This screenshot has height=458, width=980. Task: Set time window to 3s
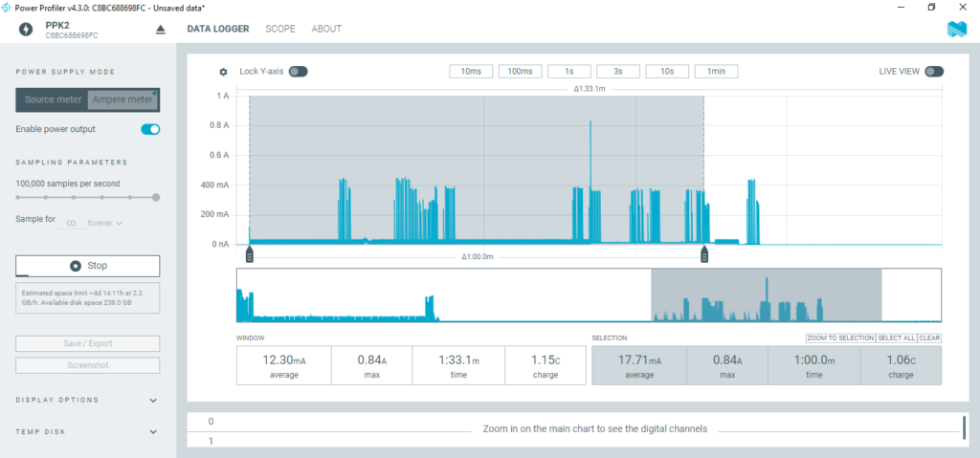point(618,71)
